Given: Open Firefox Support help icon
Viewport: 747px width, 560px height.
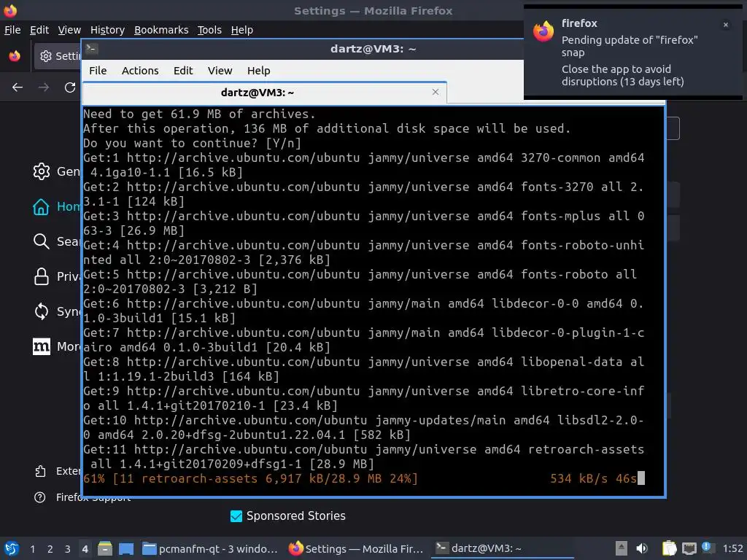Looking at the screenshot, I should coord(40,497).
